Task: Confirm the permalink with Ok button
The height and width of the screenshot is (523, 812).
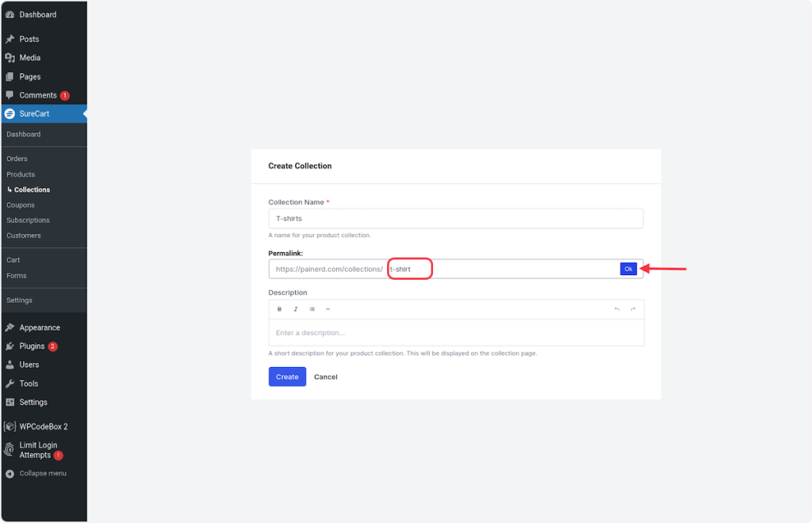Action: coord(628,269)
